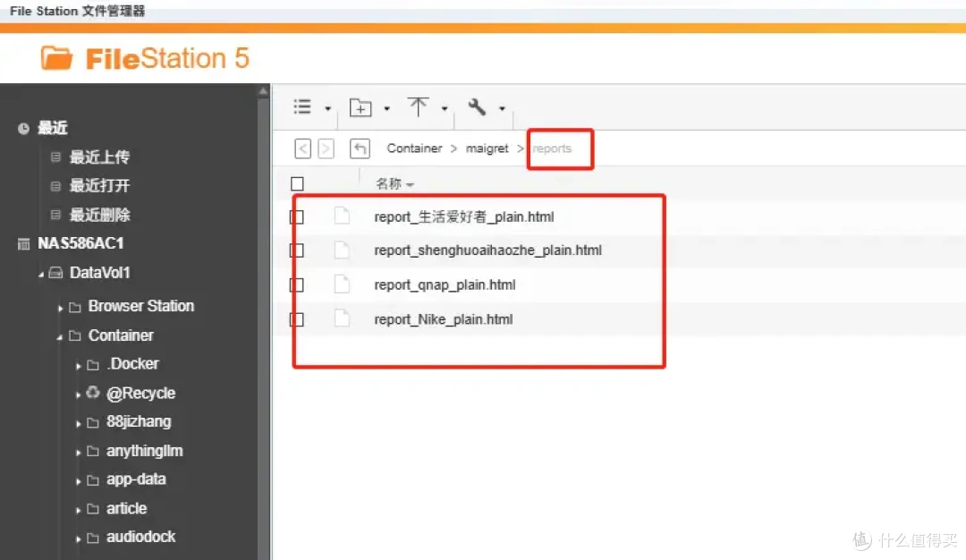Open the list view mode icon
Screen dimensions: 966x560
302,107
